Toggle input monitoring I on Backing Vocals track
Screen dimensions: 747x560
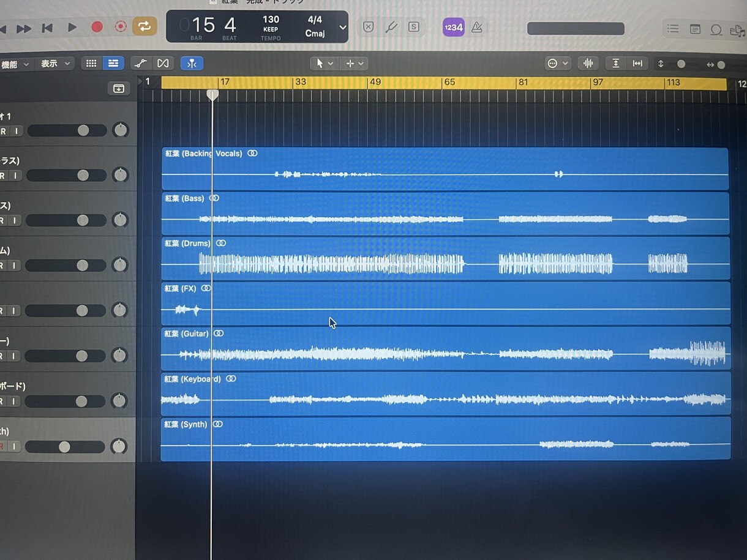pyautogui.click(x=16, y=176)
